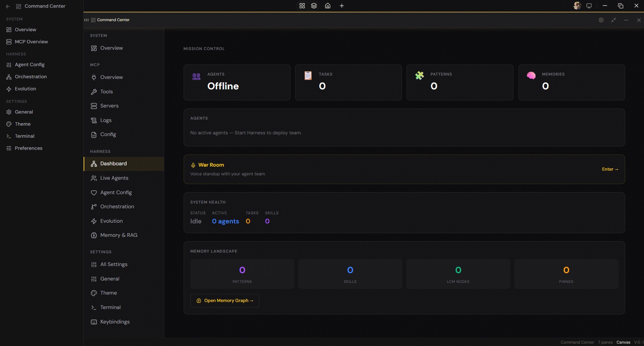Open Live Agents in Harness section
This screenshot has width=644, height=346.
coord(114,178)
